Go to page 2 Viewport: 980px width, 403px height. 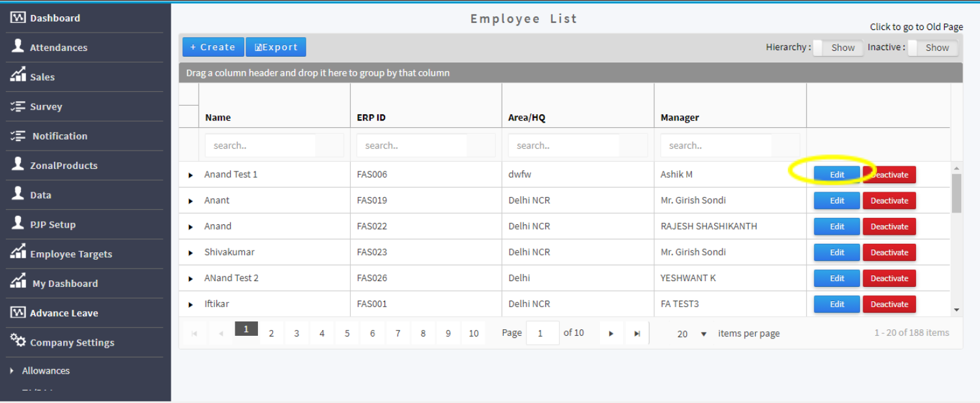pos(271,333)
